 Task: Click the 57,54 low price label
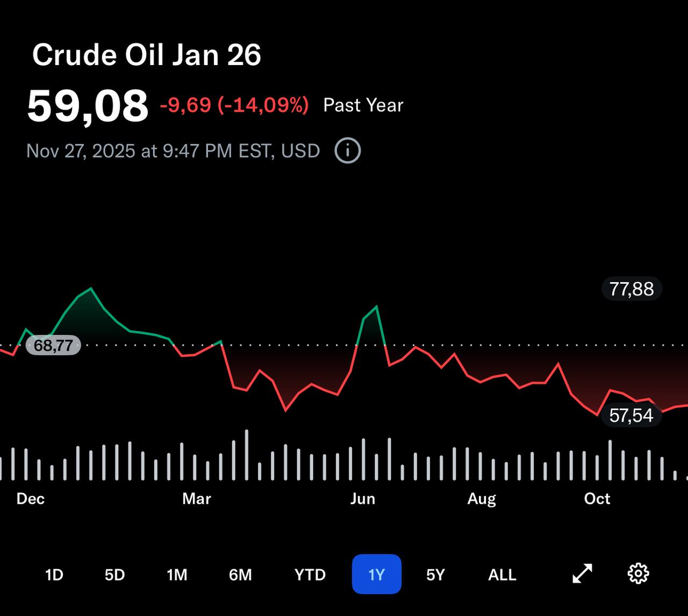click(x=631, y=416)
